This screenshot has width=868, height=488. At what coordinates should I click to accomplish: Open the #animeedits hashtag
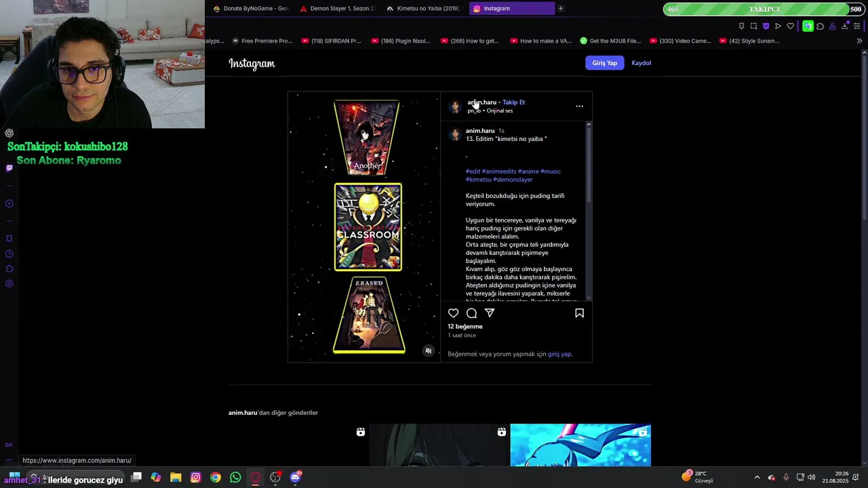499,171
